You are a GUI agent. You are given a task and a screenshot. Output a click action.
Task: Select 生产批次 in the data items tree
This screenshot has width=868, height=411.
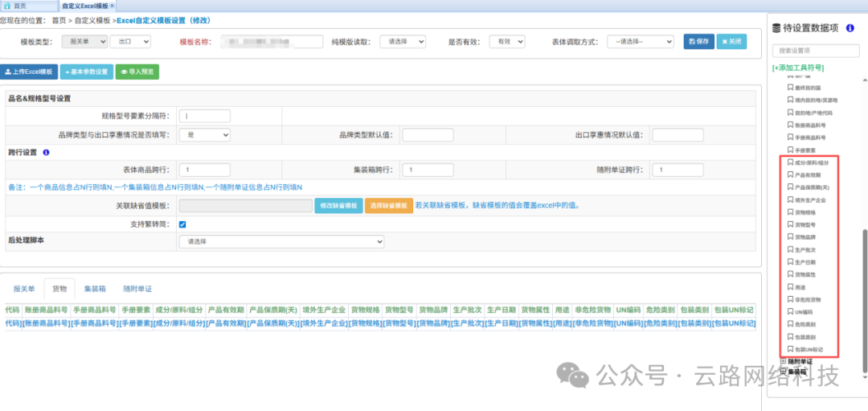click(805, 250)
